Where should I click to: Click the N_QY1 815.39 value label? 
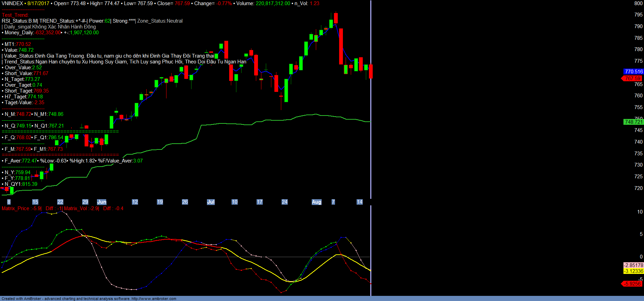coord(21,184)
